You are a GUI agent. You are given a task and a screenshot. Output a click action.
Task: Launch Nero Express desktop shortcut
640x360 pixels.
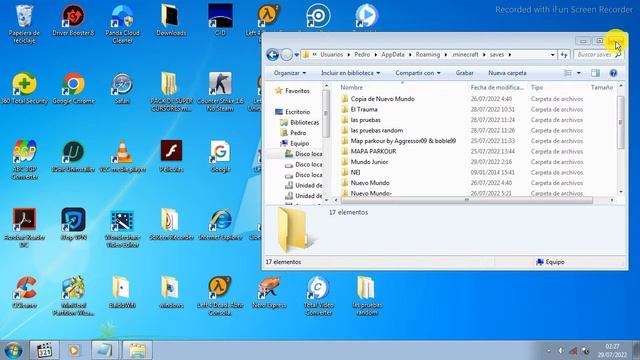269,292
